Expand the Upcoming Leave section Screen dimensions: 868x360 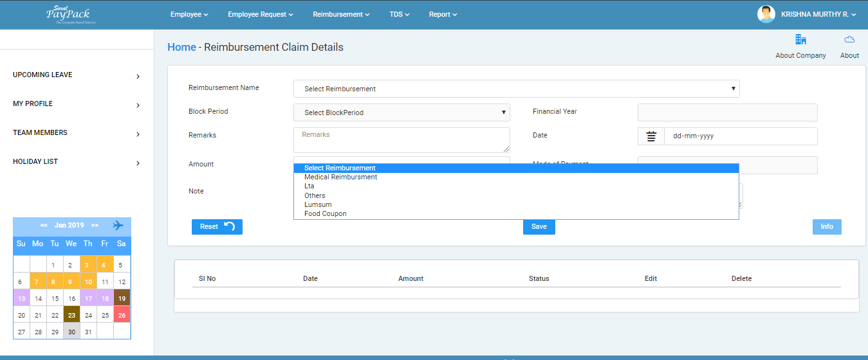click(x=77, y=75)
